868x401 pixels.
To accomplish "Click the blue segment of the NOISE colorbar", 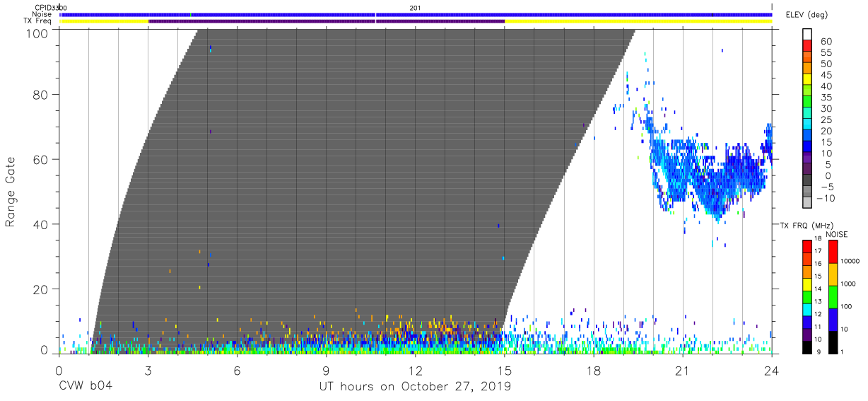I will (x=833, y=319).
